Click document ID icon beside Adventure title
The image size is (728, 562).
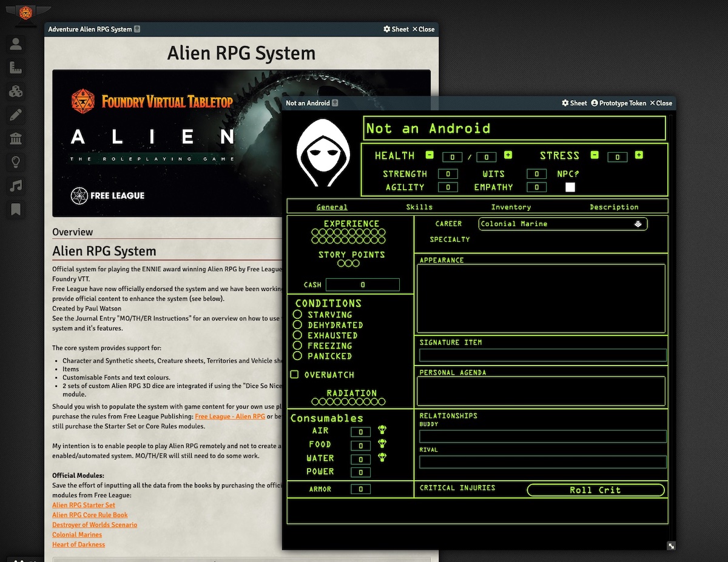(x=137, y=29)
